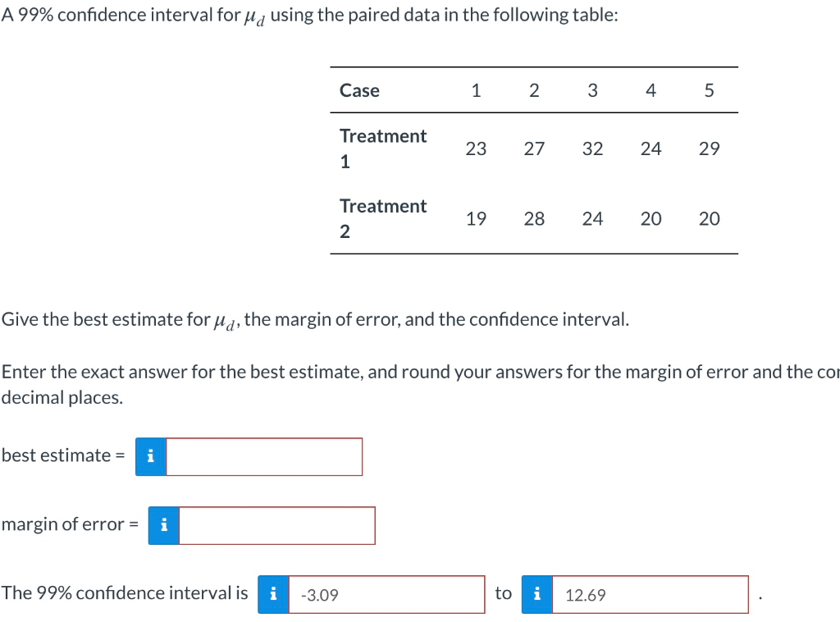Click the margin of error answer field
The height and width of the screenshot is (622, 840).
click(x=276, y=525)
